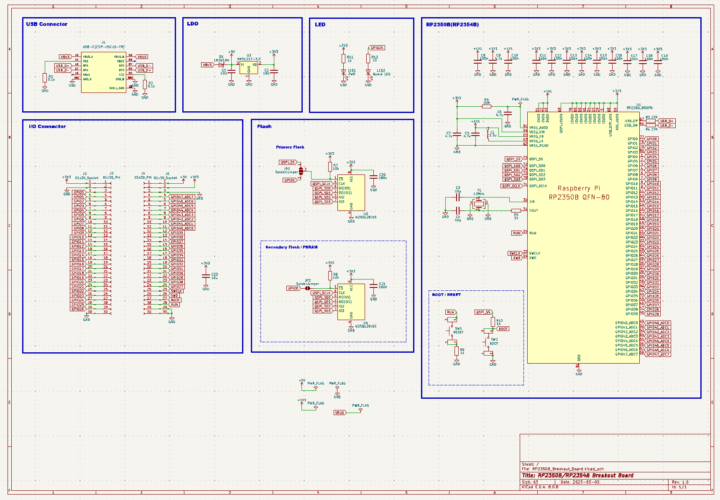Screen dimensions: 720x500
Task: Select the GPIO25 net label in LED block
Action: pos(377,47)
